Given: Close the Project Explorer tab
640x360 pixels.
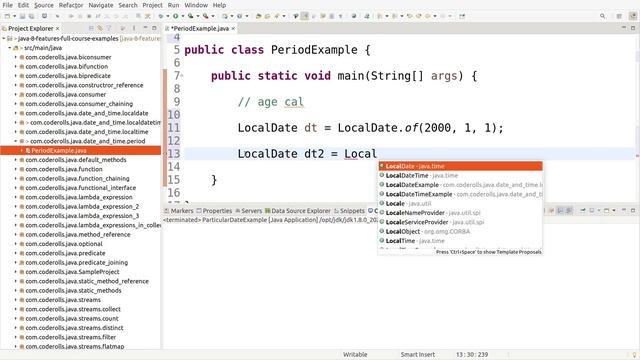Looking at the screenshot, I should (58, 29).
